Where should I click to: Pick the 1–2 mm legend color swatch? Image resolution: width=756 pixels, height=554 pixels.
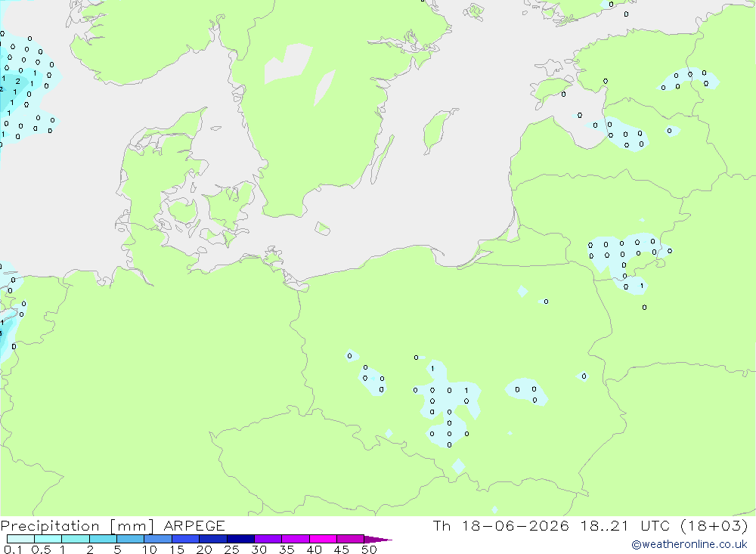click(x=76, y=539)
